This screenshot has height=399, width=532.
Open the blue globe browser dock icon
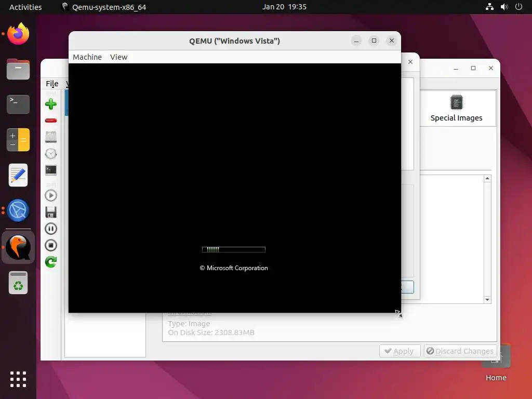point(18,210)
